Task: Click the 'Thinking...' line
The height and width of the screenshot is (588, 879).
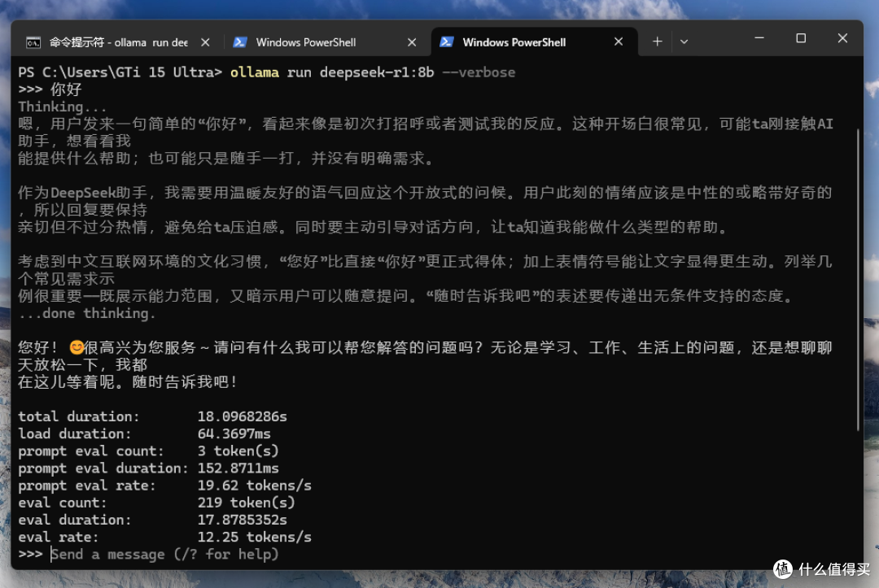Action: coord(62,107)
